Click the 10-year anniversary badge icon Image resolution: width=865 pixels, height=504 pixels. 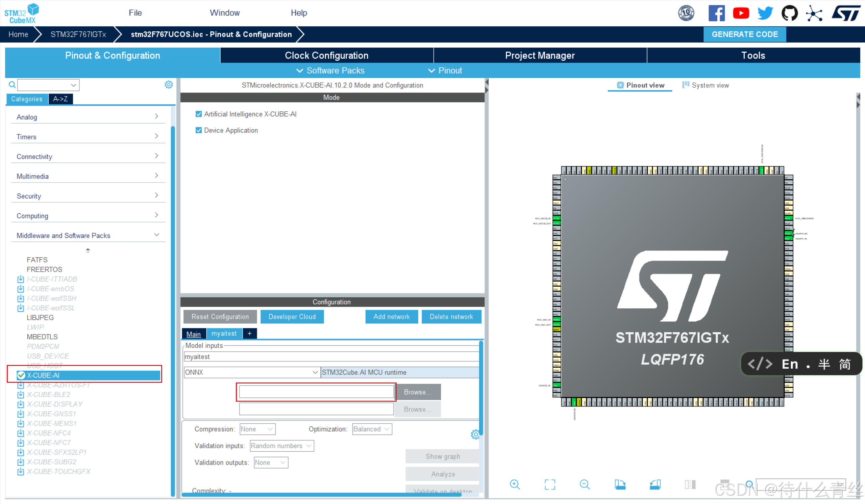pyautogui.click(x=686, y=13)
